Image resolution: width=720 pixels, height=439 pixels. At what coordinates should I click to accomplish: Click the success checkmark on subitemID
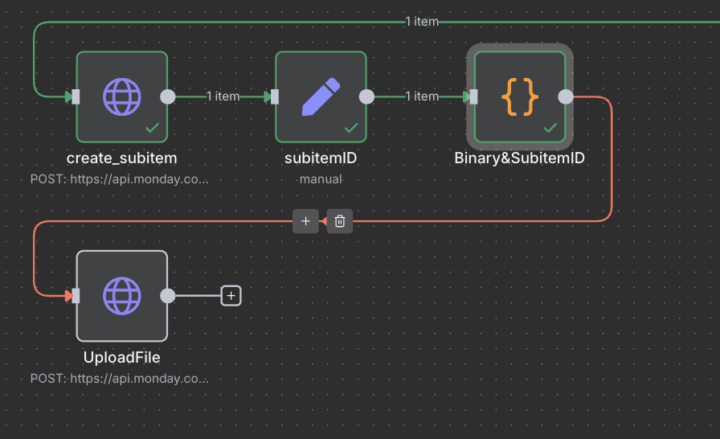(351, 128)
